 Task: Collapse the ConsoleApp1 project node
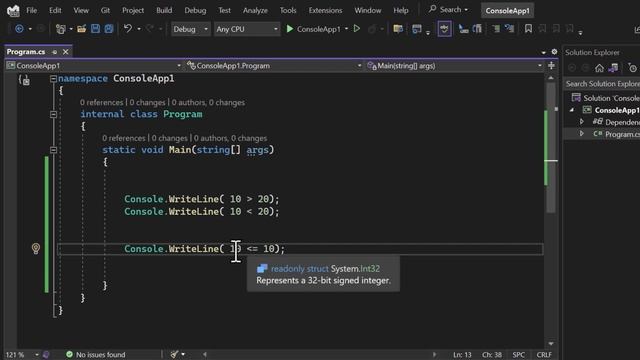click(x=572, y=110)
